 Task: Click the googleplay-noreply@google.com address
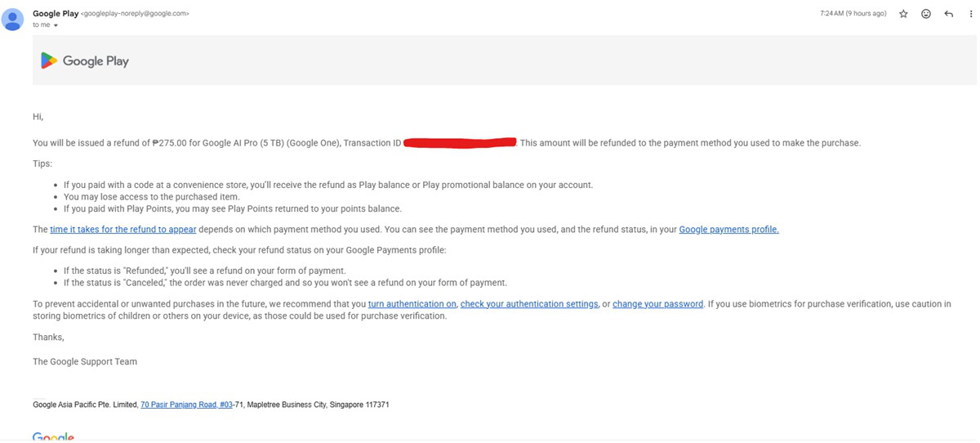pos(135,14)
